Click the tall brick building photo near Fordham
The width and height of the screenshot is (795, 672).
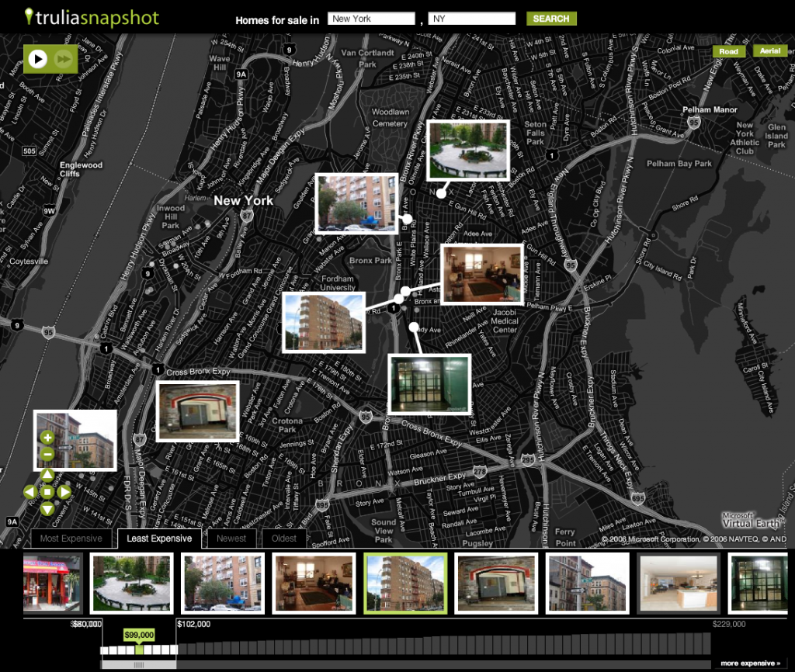pos(324,322)
